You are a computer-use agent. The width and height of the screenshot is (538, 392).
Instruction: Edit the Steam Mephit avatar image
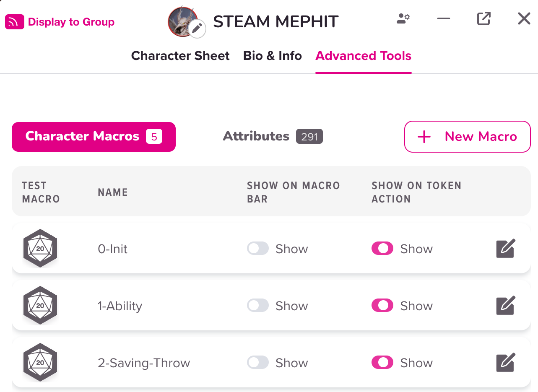(x=197, y=29)
